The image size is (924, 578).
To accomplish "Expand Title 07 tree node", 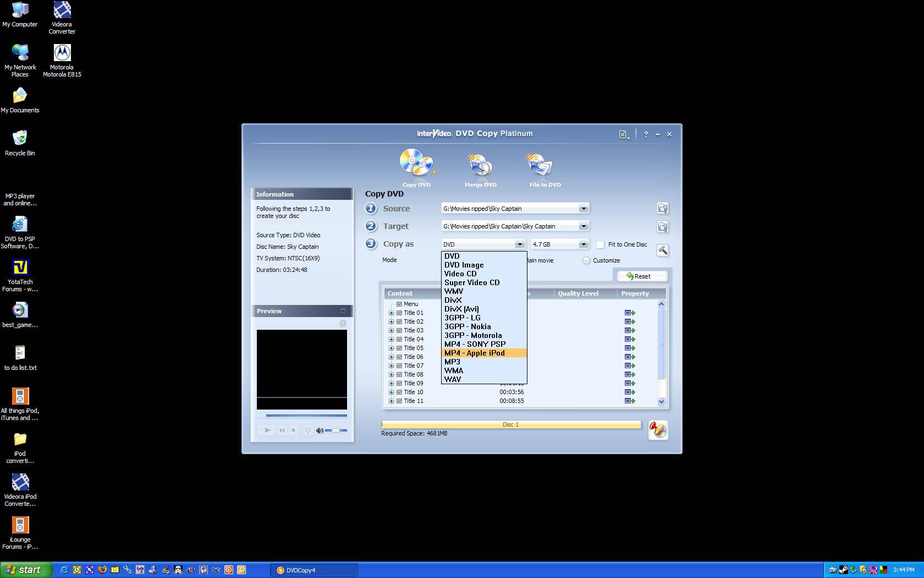I will tap(391, 366).
